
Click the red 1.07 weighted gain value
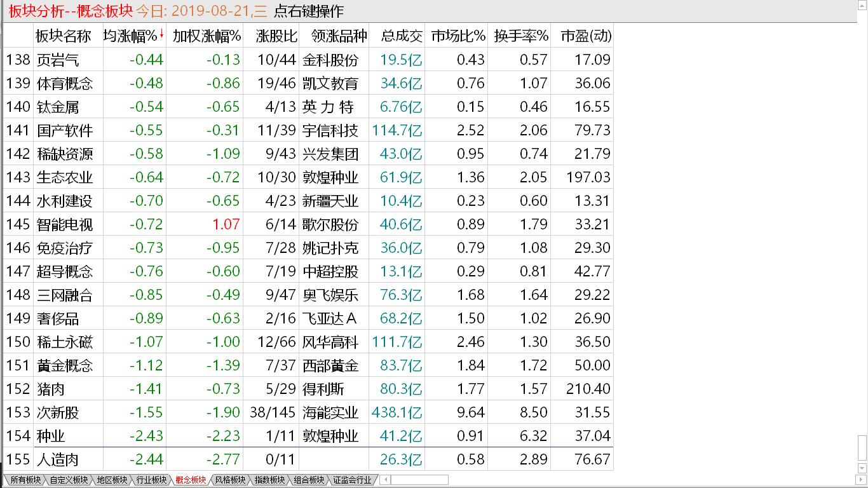[227, 224]
